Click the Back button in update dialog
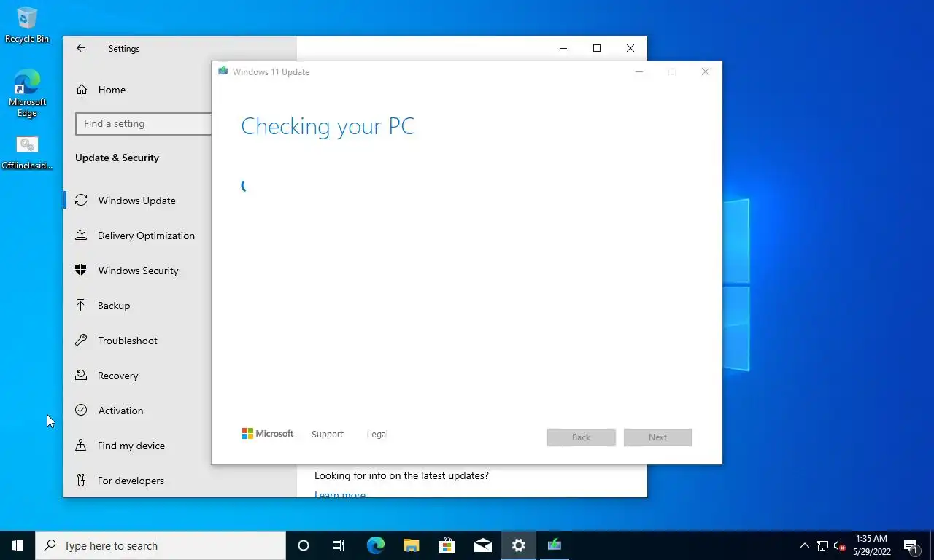This screenshot has height=560, width=934. pyautogui.click(x=582, y=437)
